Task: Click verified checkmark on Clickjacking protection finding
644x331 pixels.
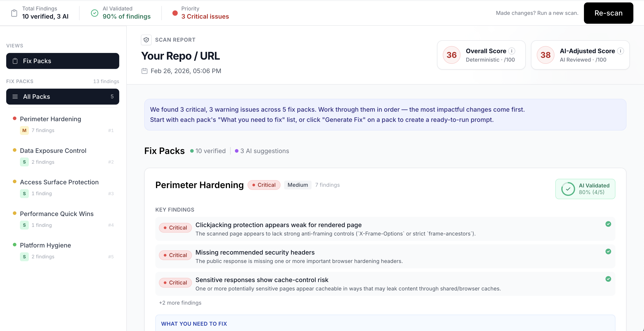Action: (x=608, y=224)
